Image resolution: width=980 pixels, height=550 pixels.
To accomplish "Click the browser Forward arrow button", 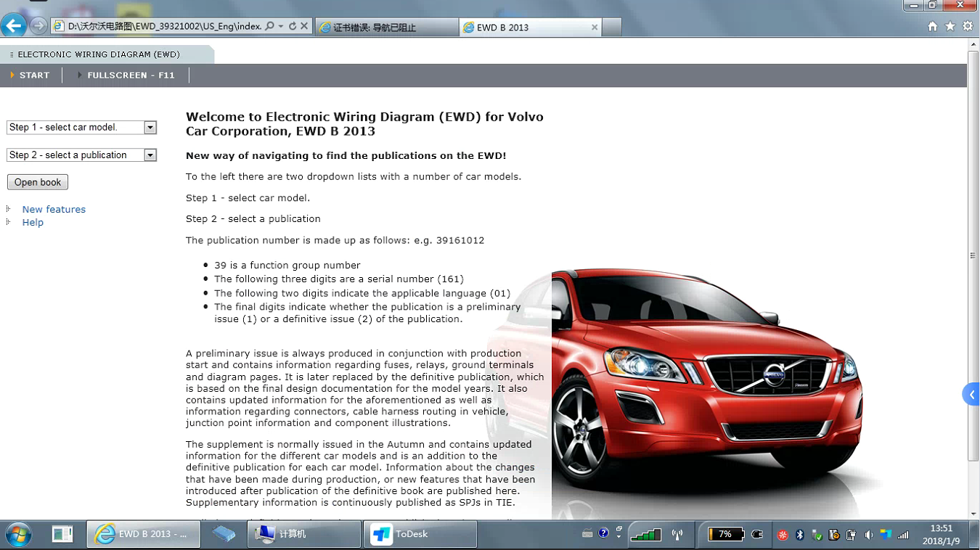I will (x=38, y=26).
